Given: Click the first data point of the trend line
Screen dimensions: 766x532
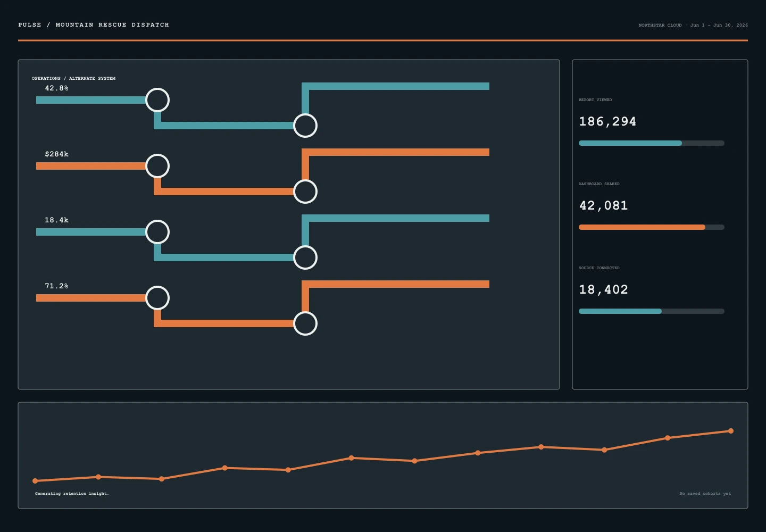Looking at the screenshot, I should [35, 481].
